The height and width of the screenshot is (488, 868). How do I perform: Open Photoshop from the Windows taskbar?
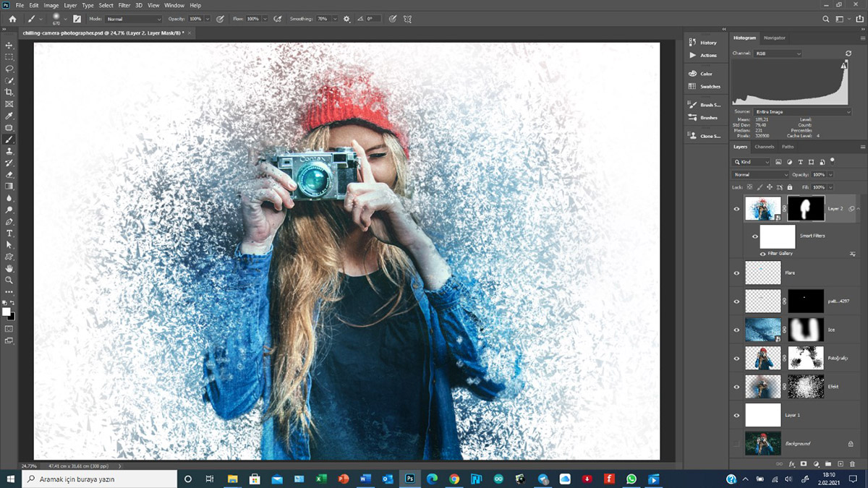tap(409, 479)
